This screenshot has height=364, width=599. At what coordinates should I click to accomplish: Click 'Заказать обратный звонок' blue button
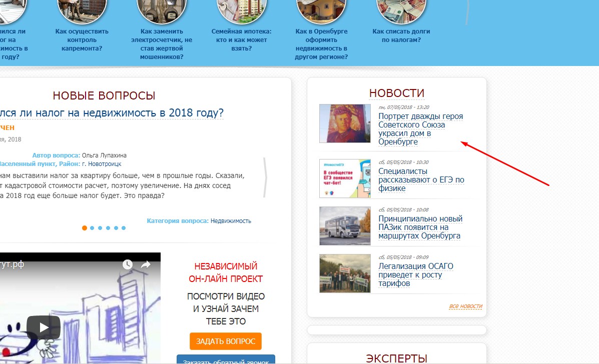tap(226, 359)
